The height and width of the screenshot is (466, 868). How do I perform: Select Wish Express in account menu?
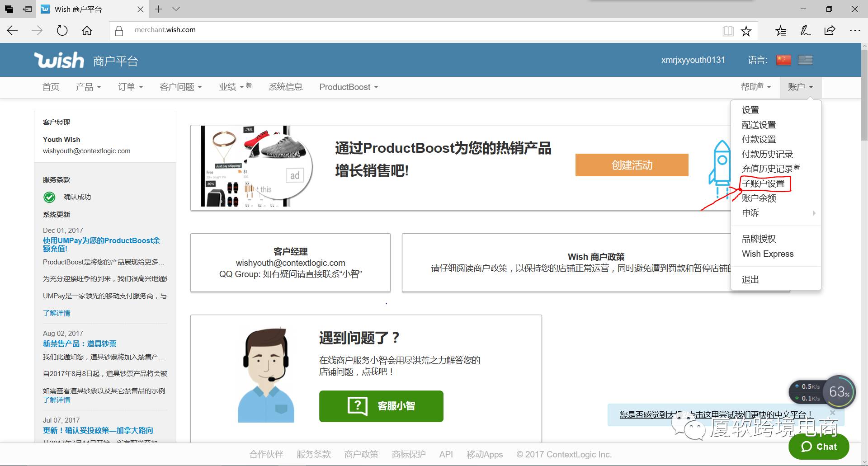click(768, 254)
